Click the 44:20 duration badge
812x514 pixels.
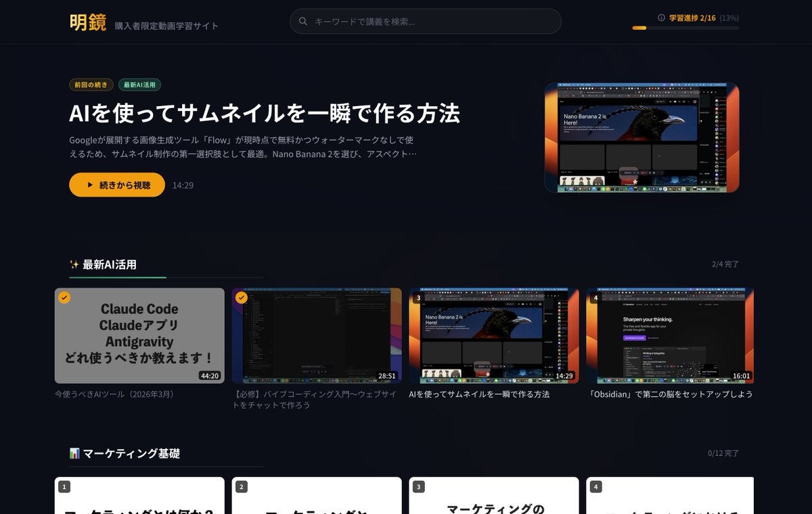click(210, 375)
